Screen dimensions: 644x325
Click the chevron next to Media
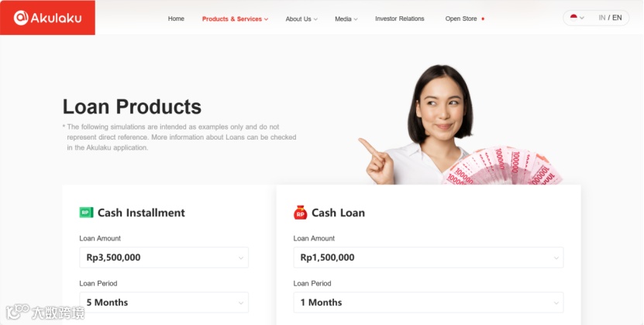(356, 19)
